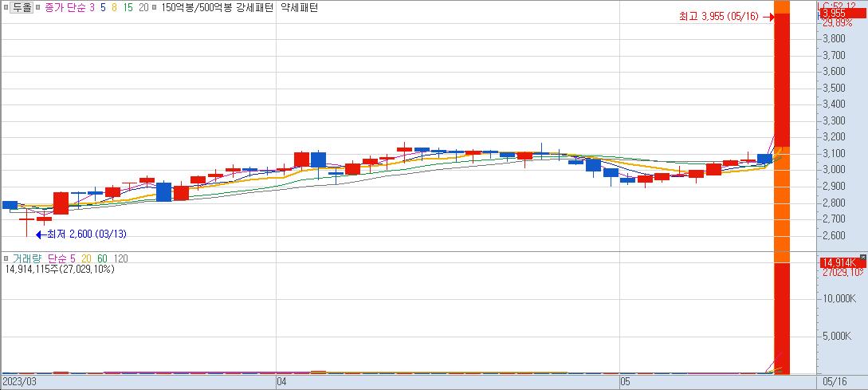Toggle the marker before 150억봉/500억봉 강세패턴

[x=155, y=9]
